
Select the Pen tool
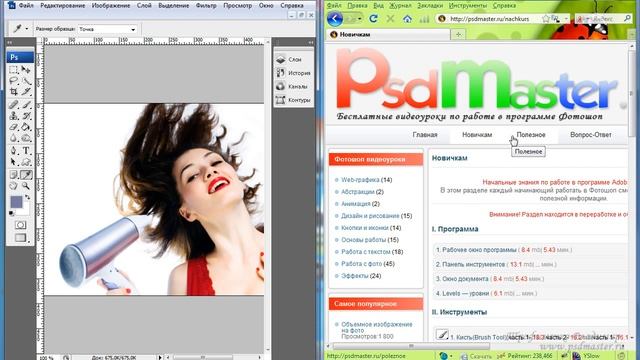click(14, 151)
